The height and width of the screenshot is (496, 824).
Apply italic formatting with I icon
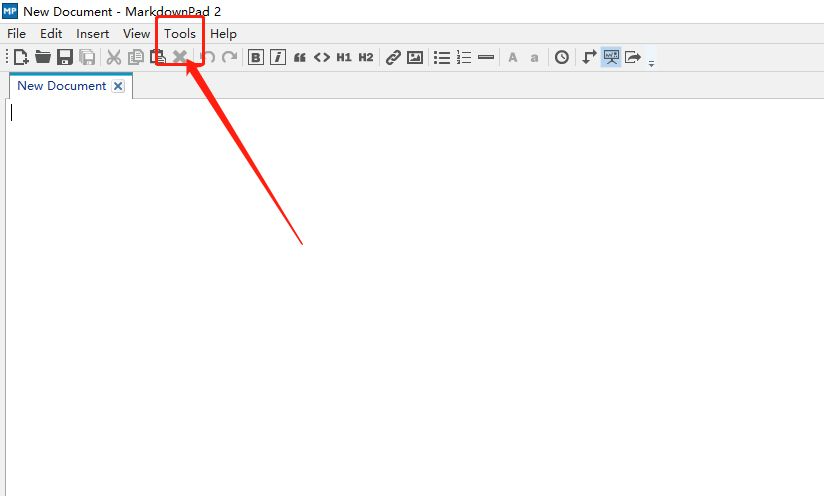278,58
